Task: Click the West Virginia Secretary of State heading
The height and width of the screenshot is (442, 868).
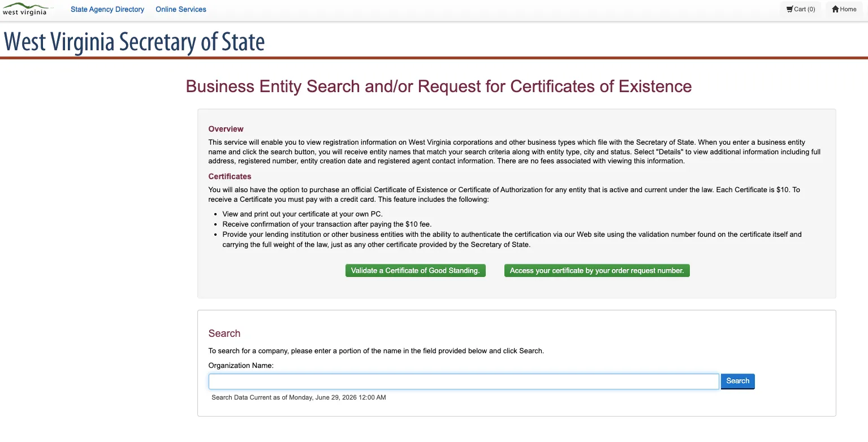Action: coord(134,42)
